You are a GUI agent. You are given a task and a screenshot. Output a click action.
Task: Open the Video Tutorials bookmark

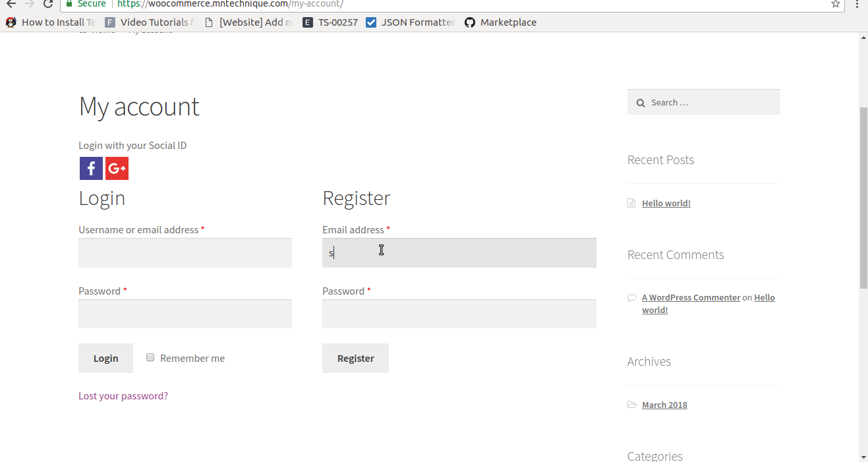coord(150,22)
